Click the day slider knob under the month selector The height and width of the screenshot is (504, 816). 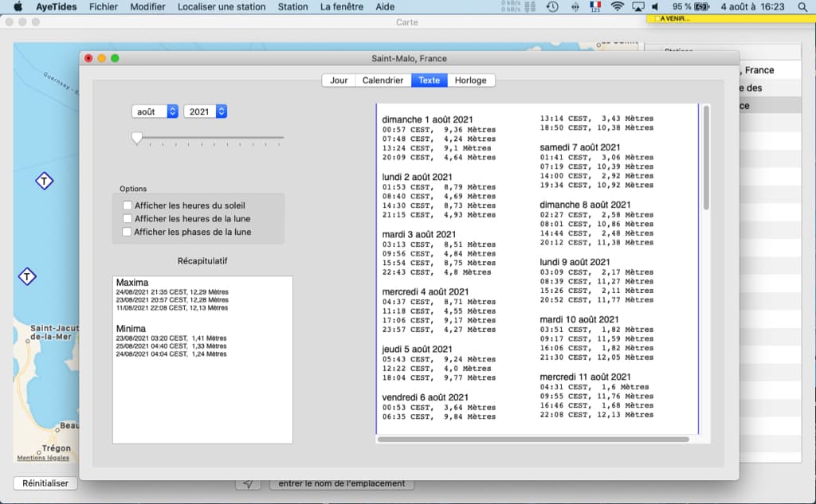coord(137,138)
